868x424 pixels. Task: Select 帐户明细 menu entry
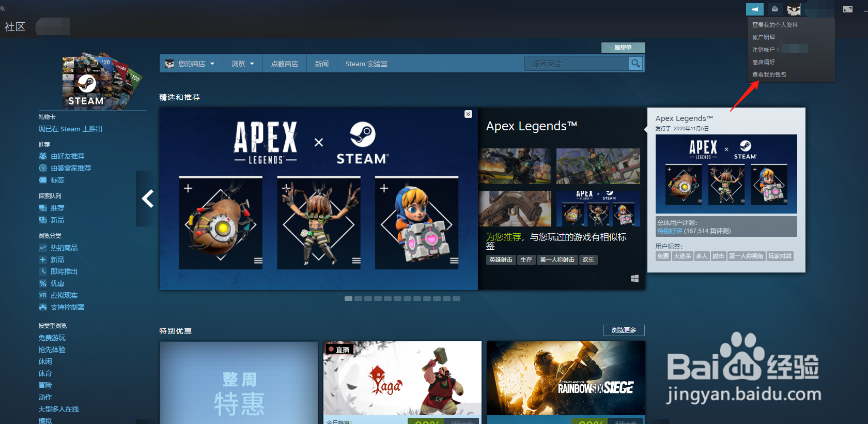[764, 37]
